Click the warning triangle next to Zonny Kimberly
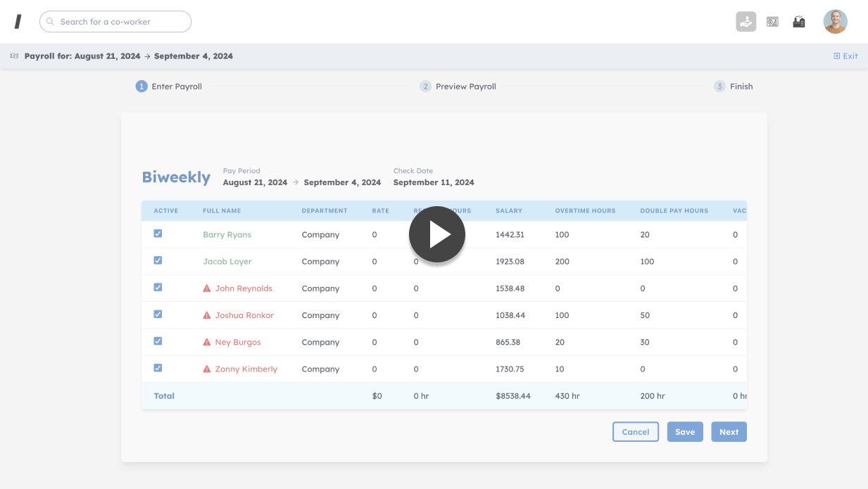 (x=207, y=369)
